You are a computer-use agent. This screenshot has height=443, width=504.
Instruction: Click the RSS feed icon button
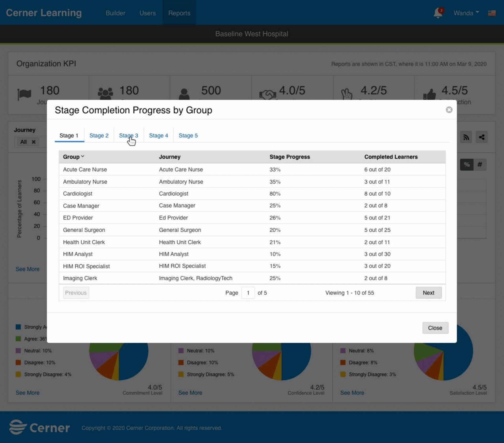coord(466,137)
